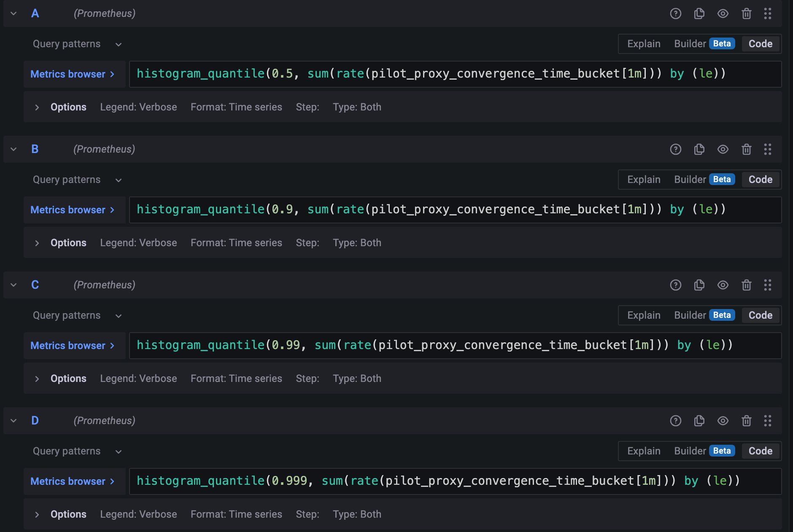Click query name letter A
This screenshot has width=793, height=532.
pyautogui.click(x=35, y=13)
